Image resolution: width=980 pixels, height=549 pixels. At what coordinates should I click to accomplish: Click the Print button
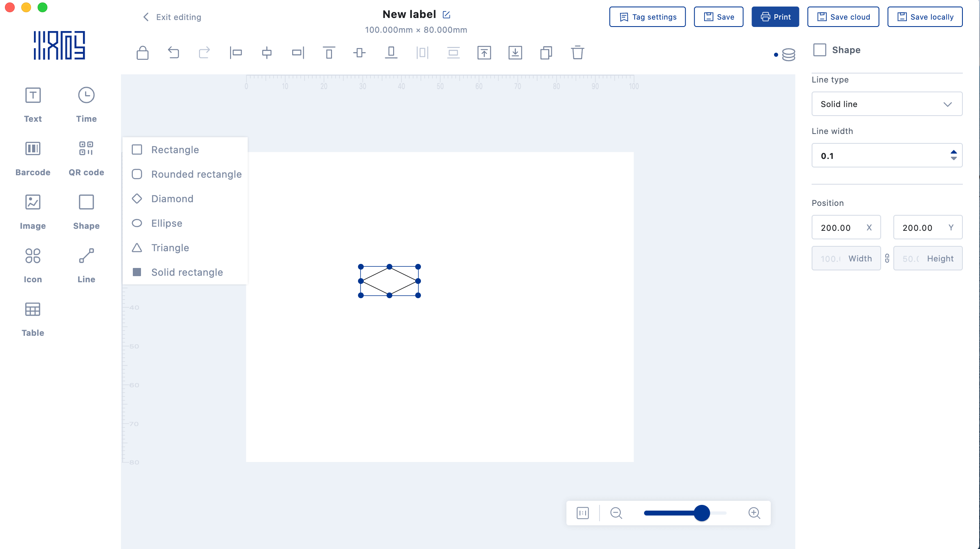[x=775, y=17]
